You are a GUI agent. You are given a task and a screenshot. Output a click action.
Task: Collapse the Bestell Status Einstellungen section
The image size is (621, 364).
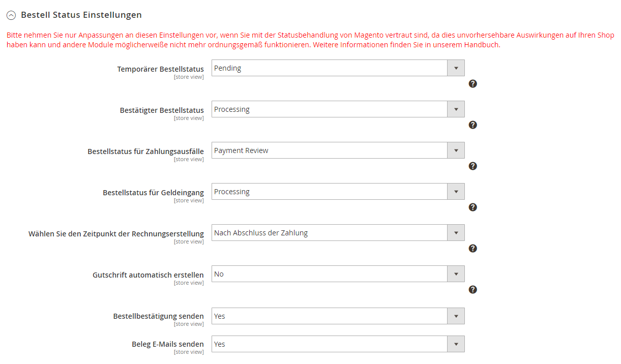[11, 15]
